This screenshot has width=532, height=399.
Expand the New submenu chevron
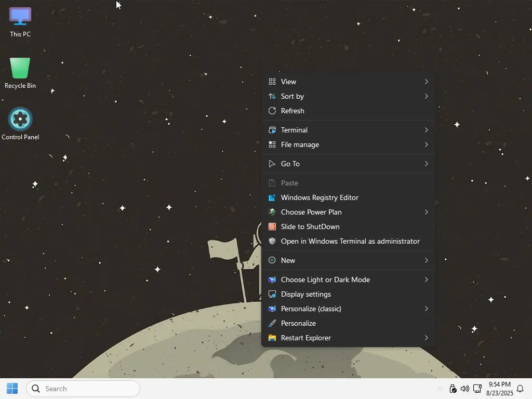pos(427,261)
